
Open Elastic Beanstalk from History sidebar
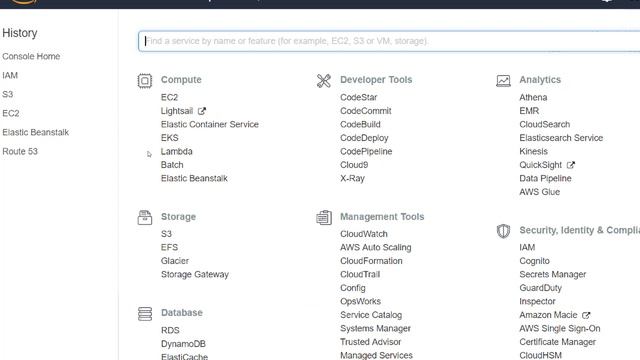point(36,132)
